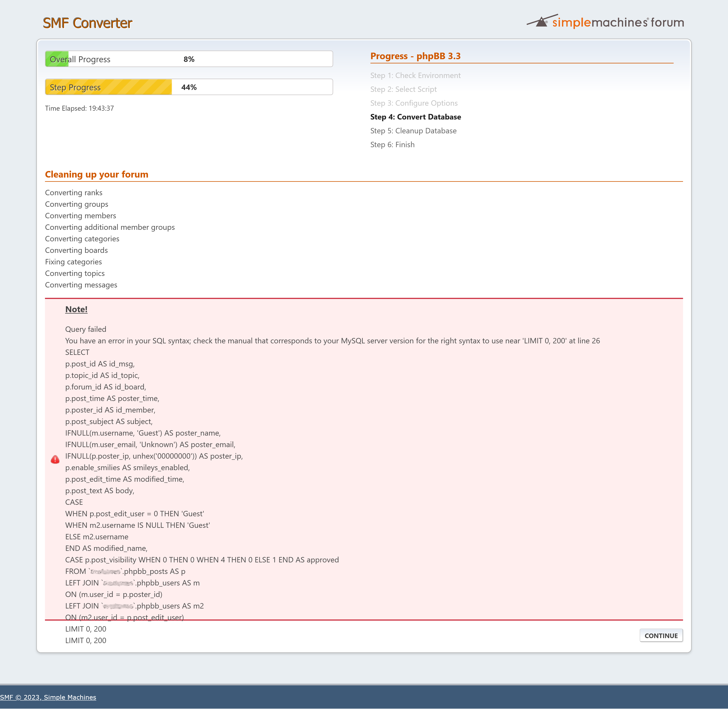Click the Progress - phpBB 3.3 heading
This screenshot has height=709, width=728.
pos(415,56)
